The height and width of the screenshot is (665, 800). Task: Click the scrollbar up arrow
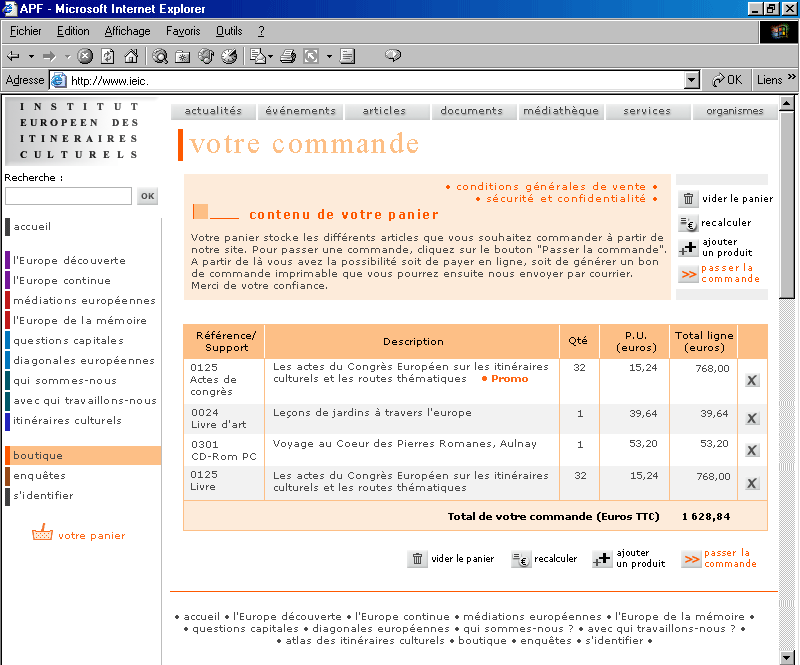click(787, 103)
